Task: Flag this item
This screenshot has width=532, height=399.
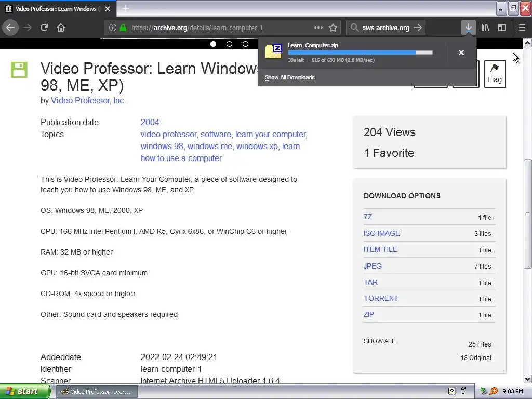Action: point(495,74)
